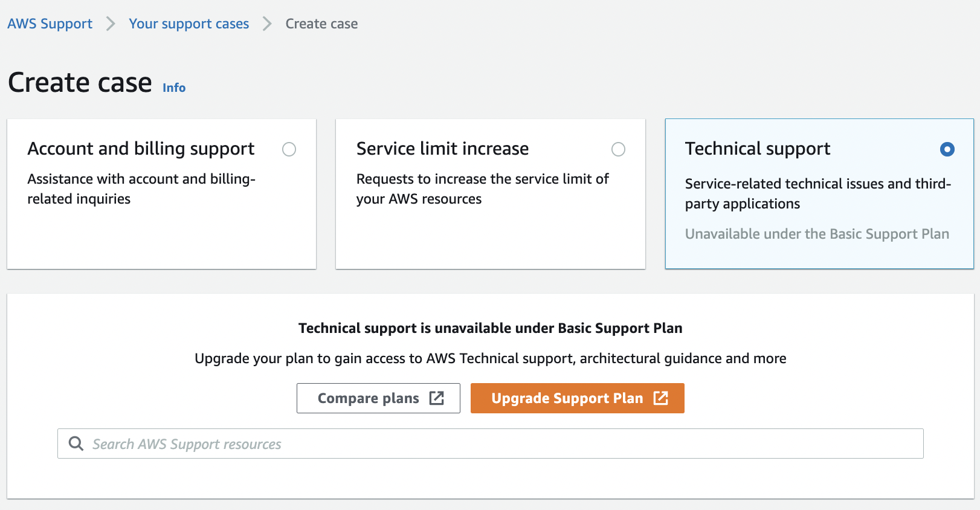
Task: Open the Info link beside Create case
Action: pyautogui.click(x=174, y=88)
